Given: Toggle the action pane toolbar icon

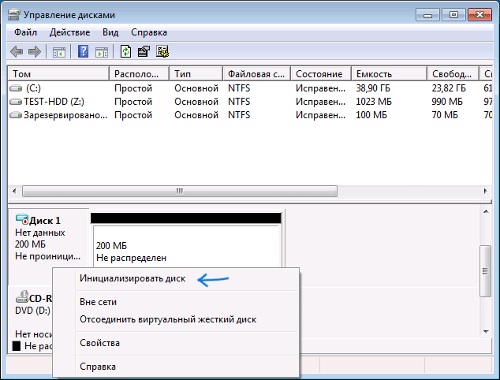Looking at the screenshot, I should [x=101, y=52].
